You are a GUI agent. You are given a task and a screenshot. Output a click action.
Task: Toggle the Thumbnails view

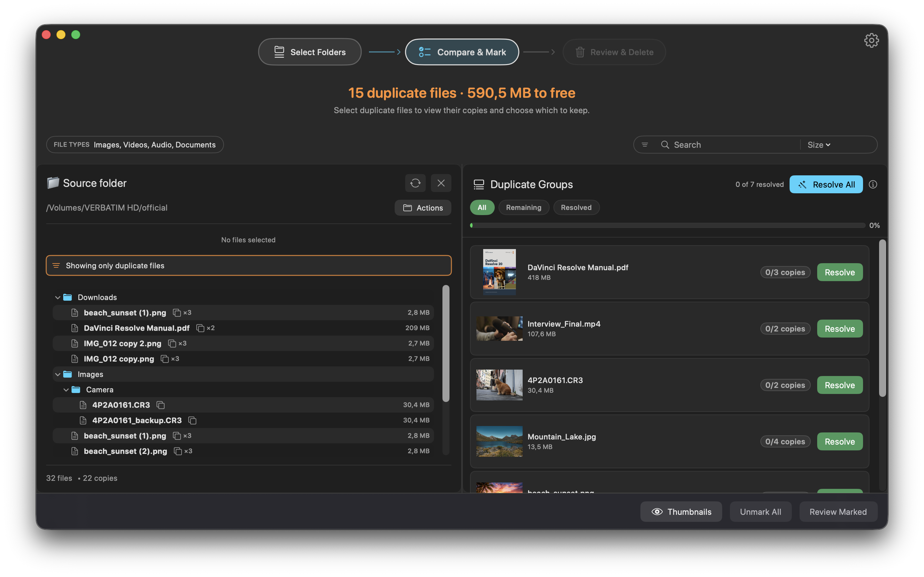coord(681,511)
